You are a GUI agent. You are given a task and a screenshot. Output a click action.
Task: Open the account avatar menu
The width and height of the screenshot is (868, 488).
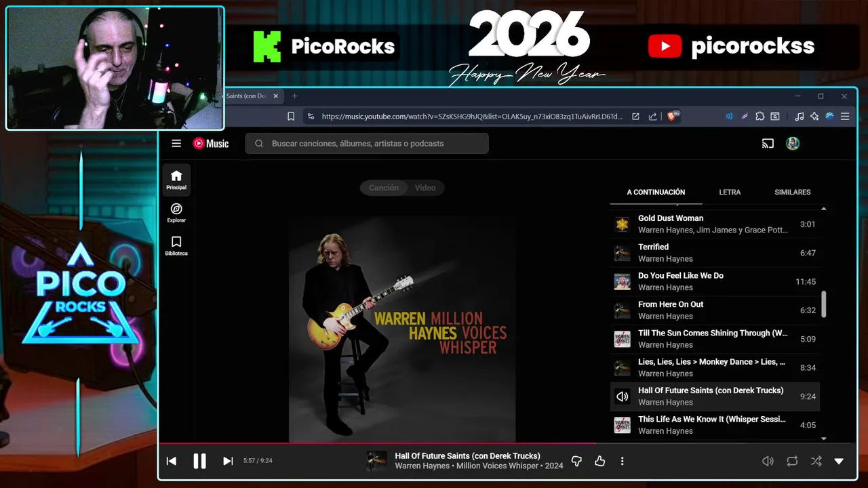point(793,143)
